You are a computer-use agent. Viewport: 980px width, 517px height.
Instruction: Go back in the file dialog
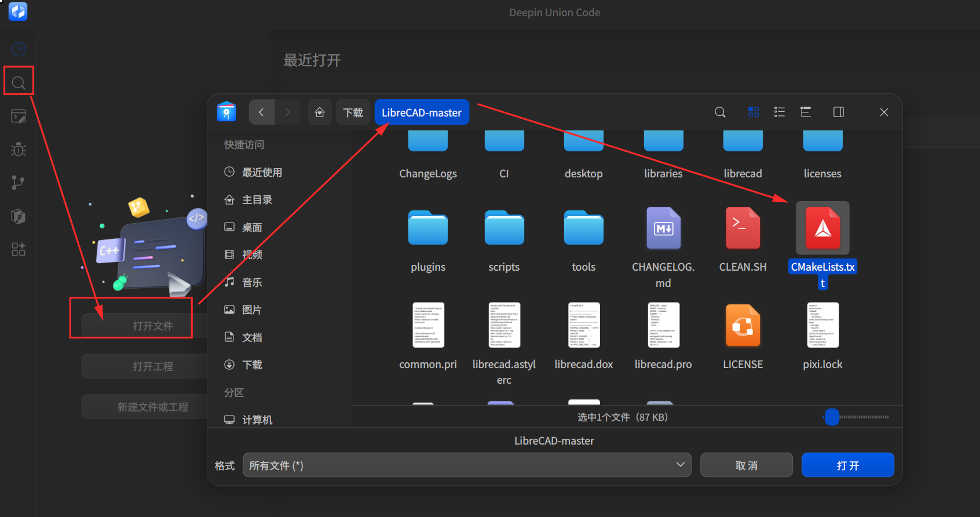261,112
